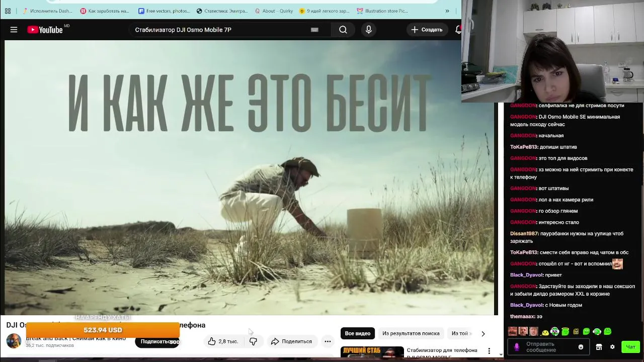Viewport: 644px width, 362px height.
Task: Open the 'Исполнитель Dash...' bookmark
Action: pyautogui.click(x=47, y=11)
